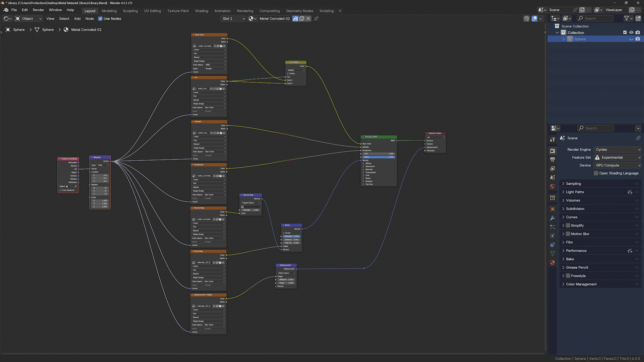Screen dimensions: 644x362
Task: Open the Object Data mesh properties tab
Action: point(552,253)
